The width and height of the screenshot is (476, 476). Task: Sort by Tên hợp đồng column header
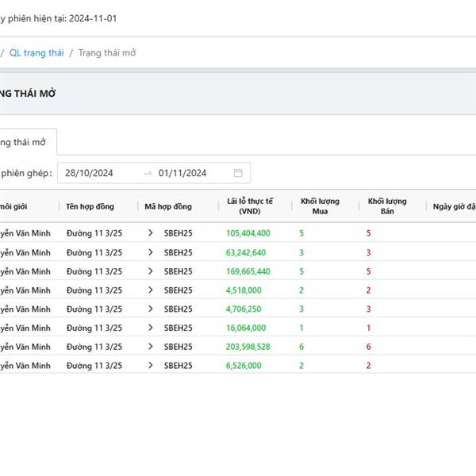(x=90, y=206)
